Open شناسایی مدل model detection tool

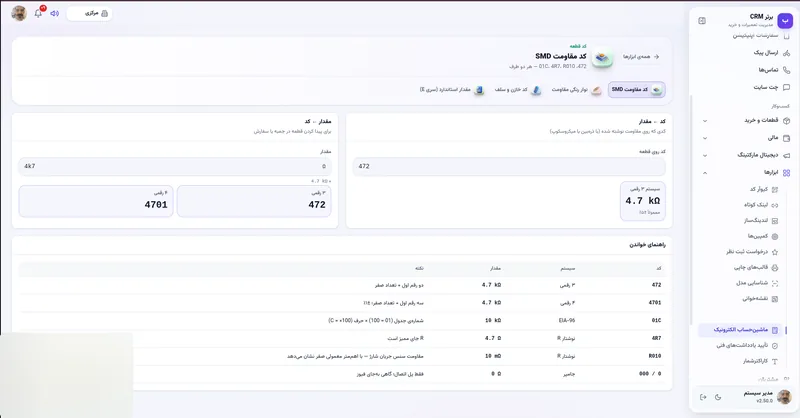757,283
